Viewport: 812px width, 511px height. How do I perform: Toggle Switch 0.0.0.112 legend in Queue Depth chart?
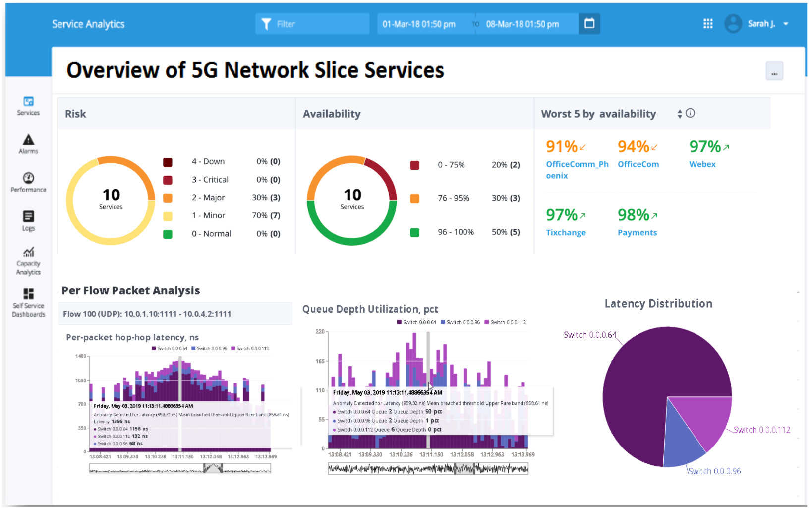click(x=505, y=322)
